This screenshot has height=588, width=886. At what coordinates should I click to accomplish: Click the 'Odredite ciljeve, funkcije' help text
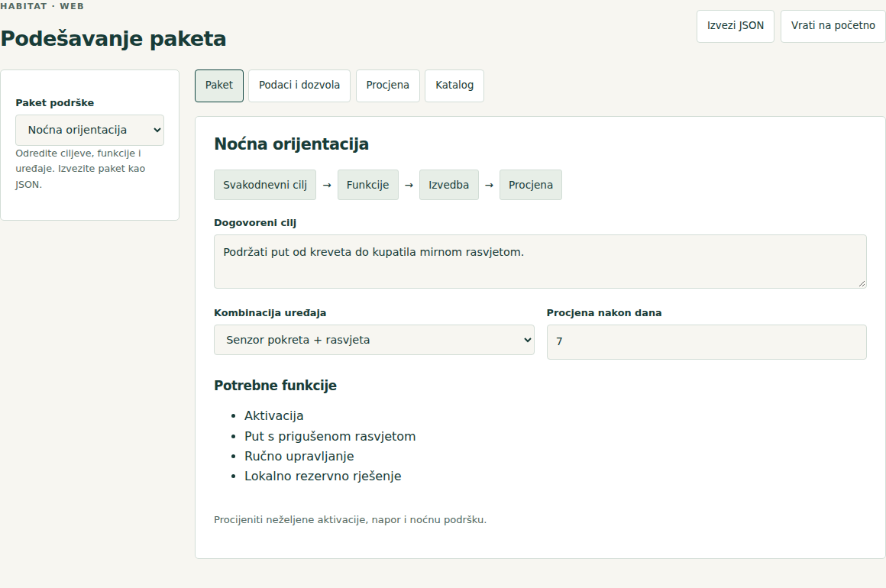(80, 169)
